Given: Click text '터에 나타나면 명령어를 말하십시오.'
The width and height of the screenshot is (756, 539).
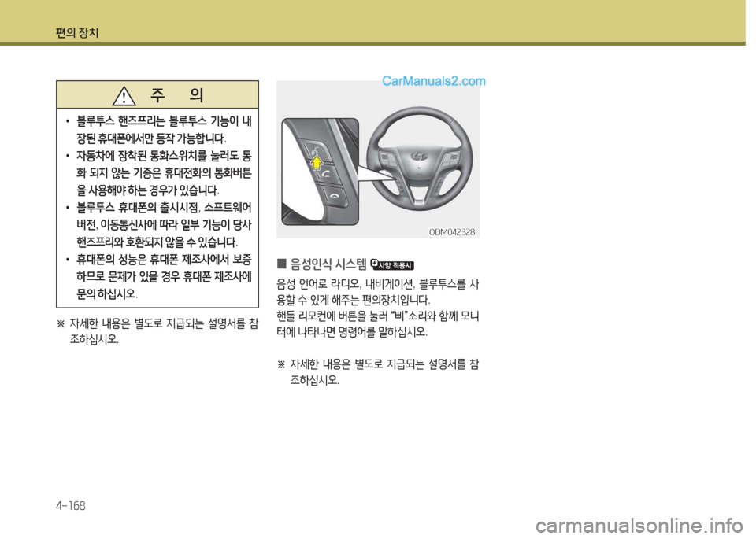Looking at the screenshot, I should pos(352,332).
